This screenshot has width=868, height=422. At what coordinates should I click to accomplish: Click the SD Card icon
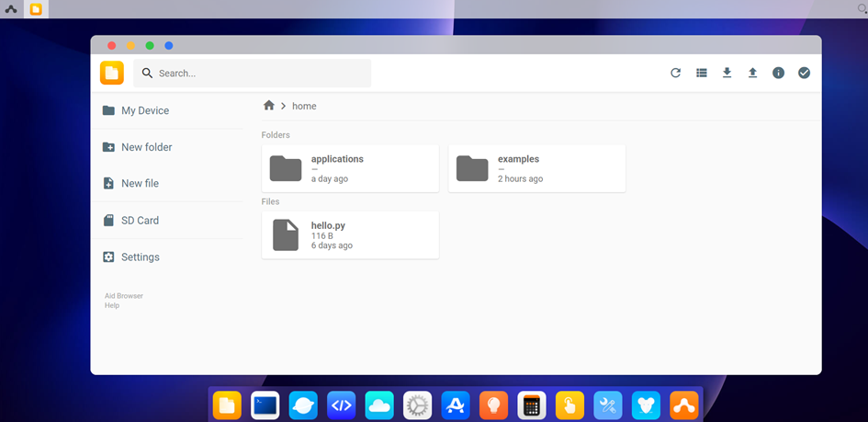[x=108, y=221]
